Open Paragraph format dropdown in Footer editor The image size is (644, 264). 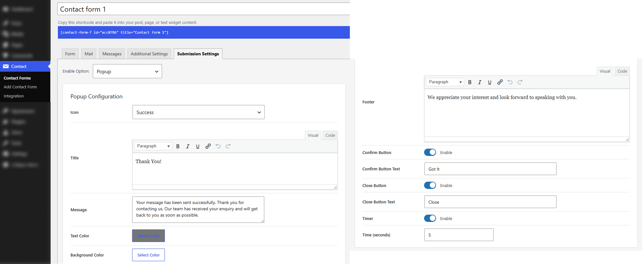click(445, 82)
